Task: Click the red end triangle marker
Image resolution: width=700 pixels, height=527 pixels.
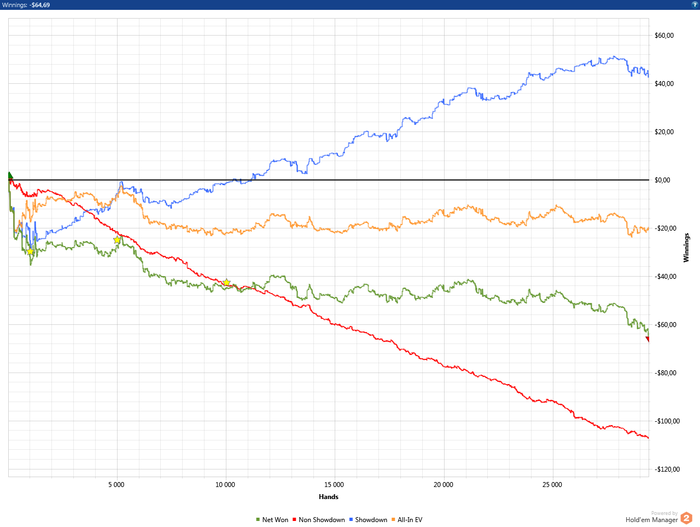Action: point(647,339)
